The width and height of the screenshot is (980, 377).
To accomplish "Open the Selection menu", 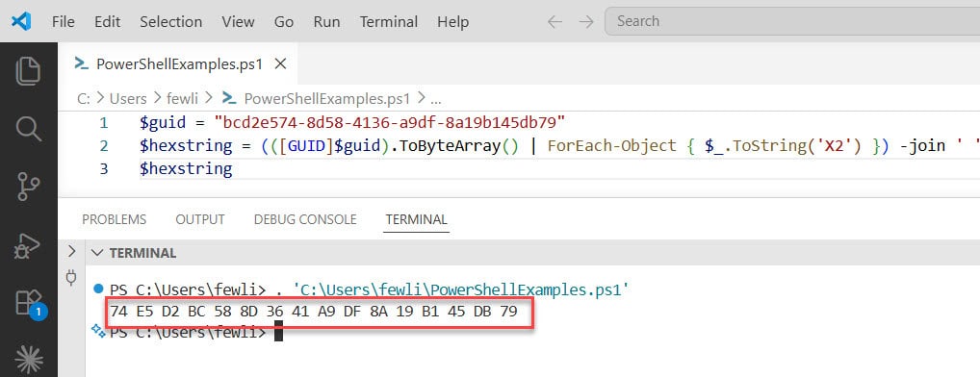I will tap(170, 22).
